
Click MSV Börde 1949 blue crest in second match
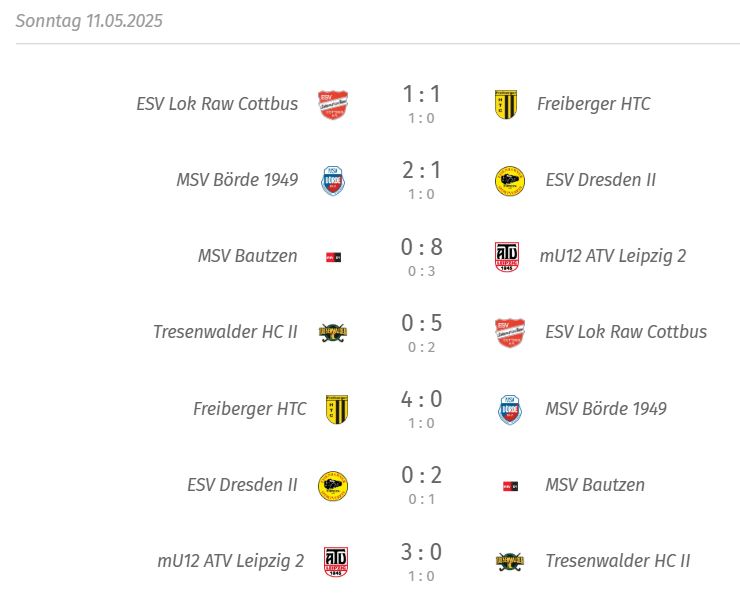pyautogui.click(x=333, y=181)
